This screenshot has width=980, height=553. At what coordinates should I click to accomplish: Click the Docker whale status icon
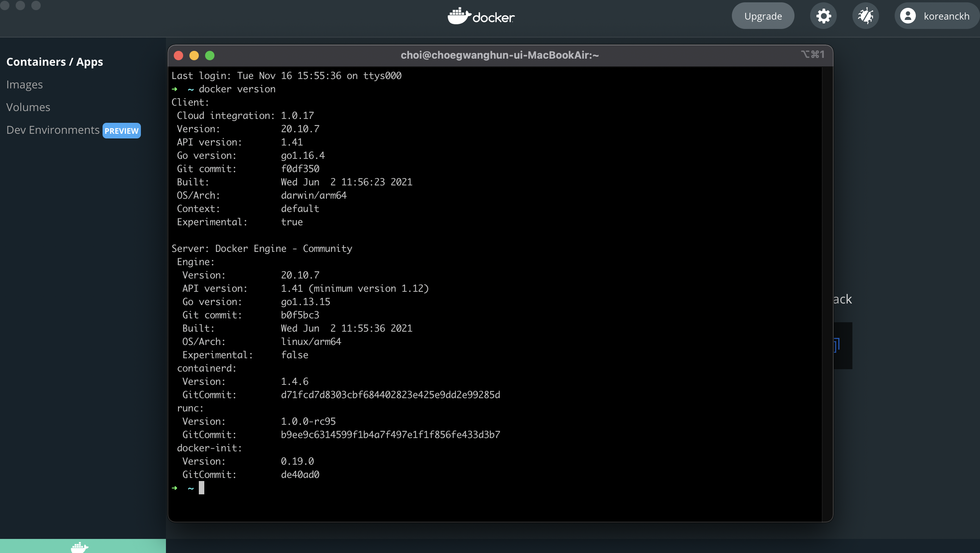click(x=80, y=547)
